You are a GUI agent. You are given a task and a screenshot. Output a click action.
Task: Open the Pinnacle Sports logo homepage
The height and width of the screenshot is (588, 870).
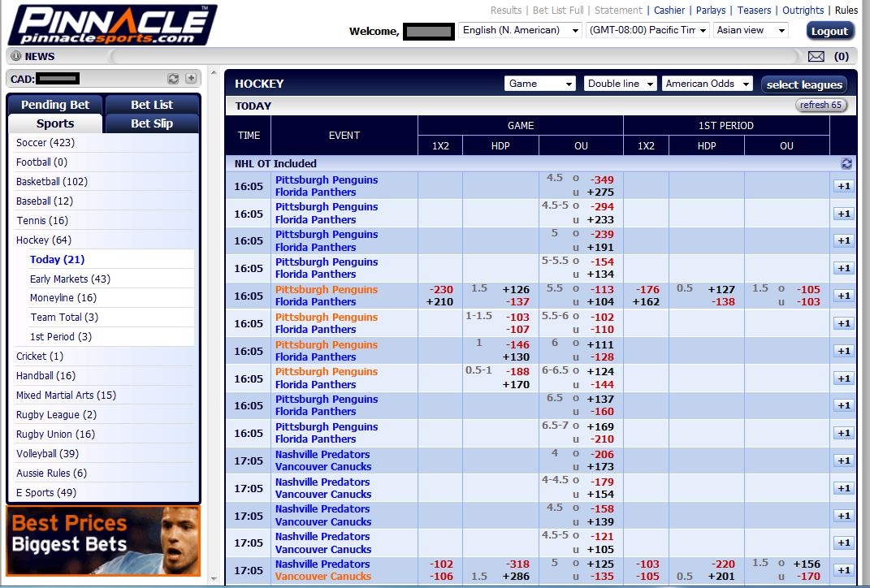pos(113,25)
